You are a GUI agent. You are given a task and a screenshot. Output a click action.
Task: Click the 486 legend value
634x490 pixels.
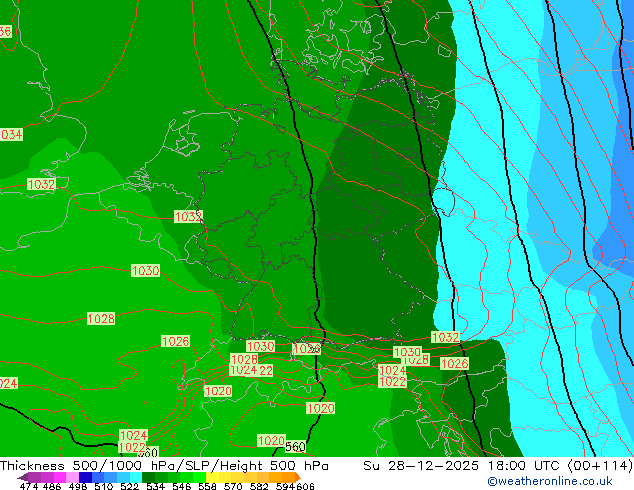click(x=52, y=486)
